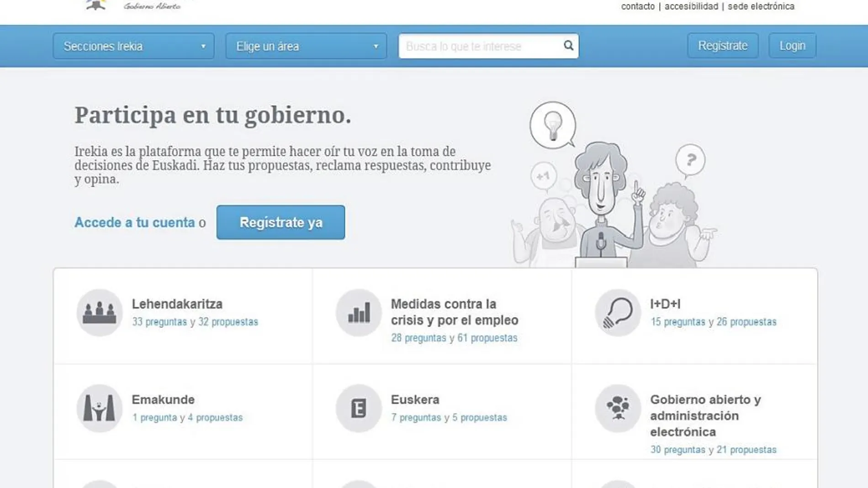Click '5 propuestas' under Euskera
The width and height of the screenshot is (868, 488).
480,417
